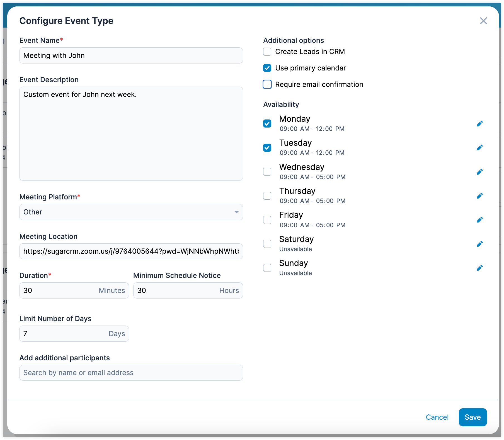Viewport: 504px width, 440px height.
Task: Close the Configure Event Type dialog
Action: tap(483, 21)
